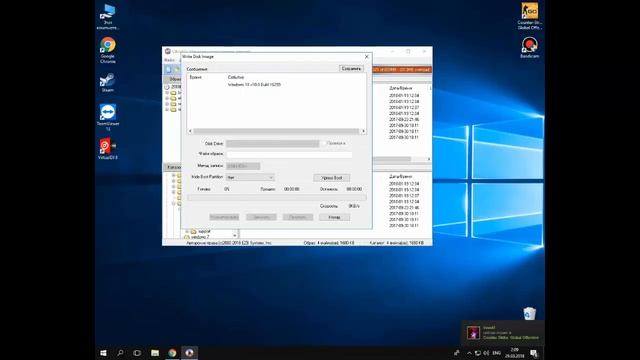The height and width of the screenshot is (360, 640).
Task: Launch Google Chrome from the desktop
Action: tap(108, 50)
